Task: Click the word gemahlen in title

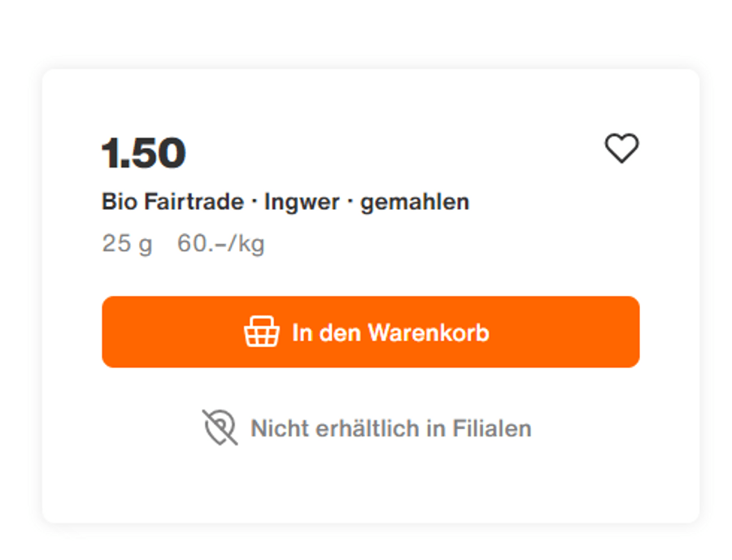Action: point(415,202)
